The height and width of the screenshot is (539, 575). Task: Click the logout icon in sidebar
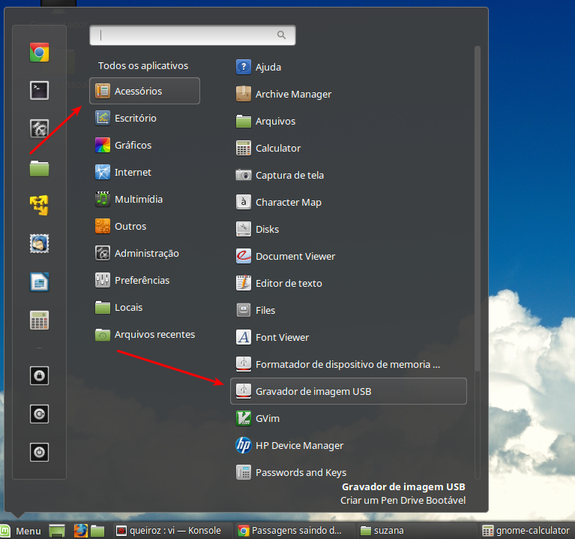tap(39, 414)
